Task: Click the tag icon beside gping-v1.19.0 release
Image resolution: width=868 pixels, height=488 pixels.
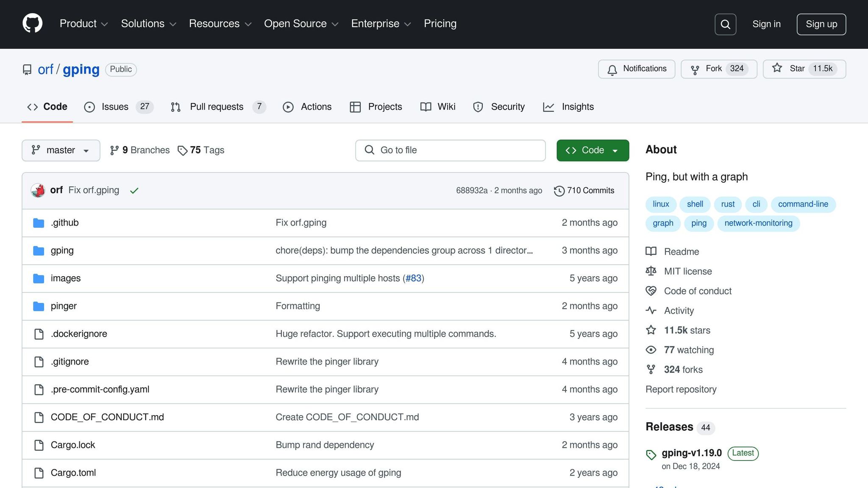Action: [x=651, y=455]
